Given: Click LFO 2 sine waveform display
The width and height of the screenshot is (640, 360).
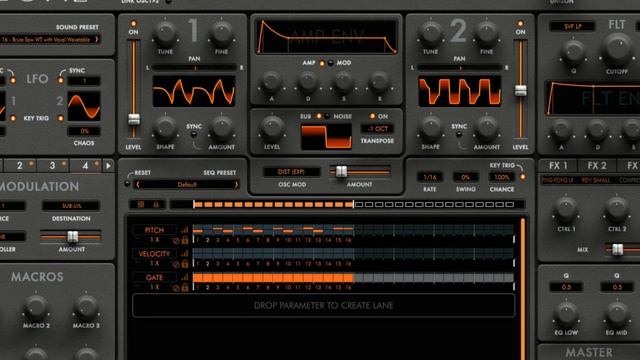Looking at the screenshot, I should tap(84, 106).
